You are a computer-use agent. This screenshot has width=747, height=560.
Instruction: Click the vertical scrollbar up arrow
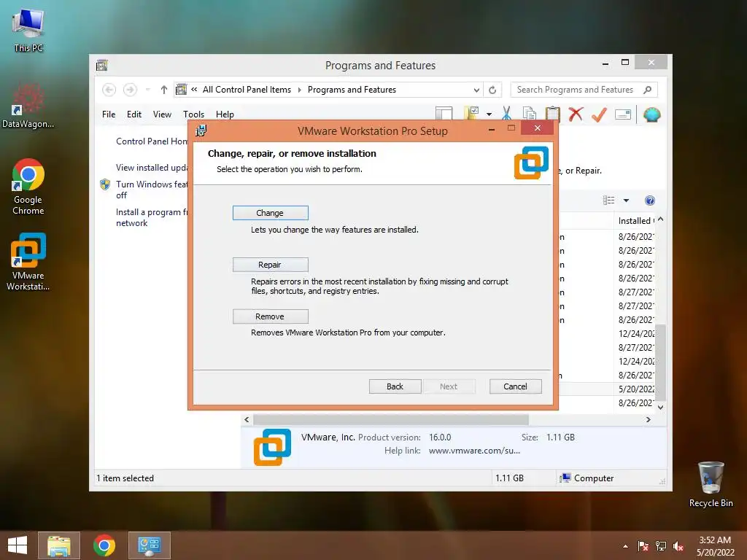(660, 219)
